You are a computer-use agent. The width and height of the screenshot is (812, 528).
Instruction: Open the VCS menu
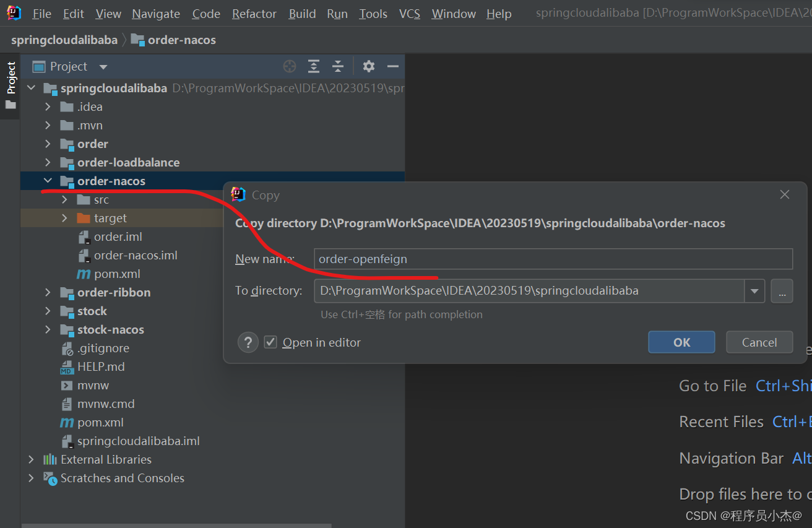click(x=410, y=14)
